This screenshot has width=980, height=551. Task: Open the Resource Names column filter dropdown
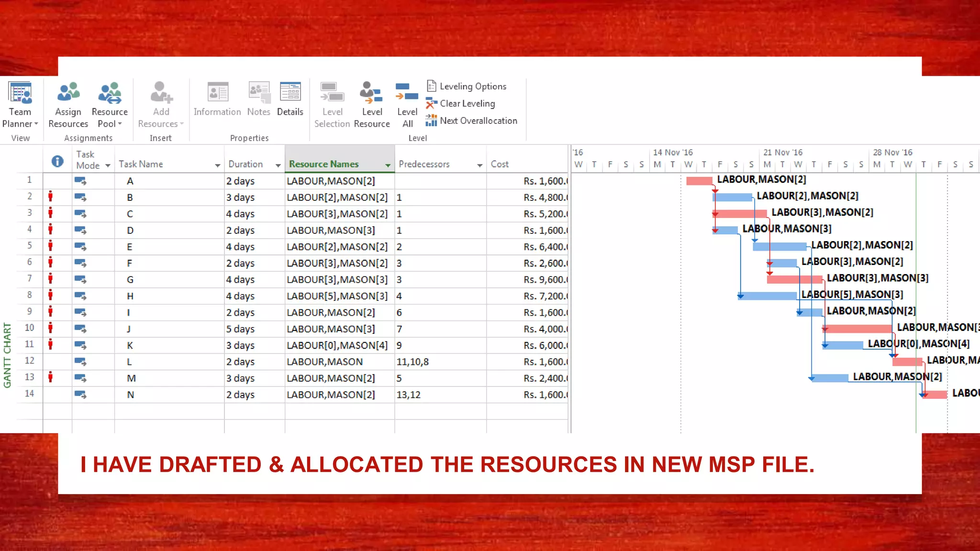(388, 165)
